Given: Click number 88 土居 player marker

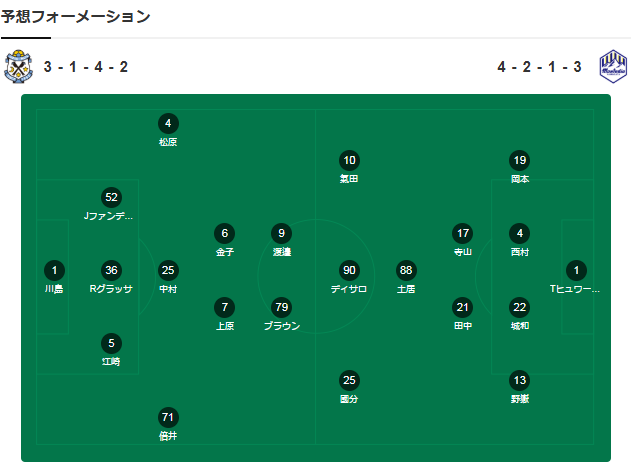Looking at the screenshot, I should tap(406, 270).
